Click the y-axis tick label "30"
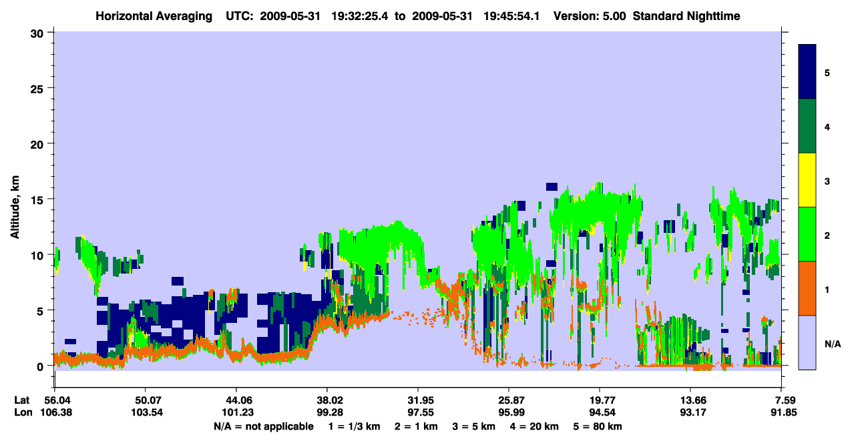 39,33
